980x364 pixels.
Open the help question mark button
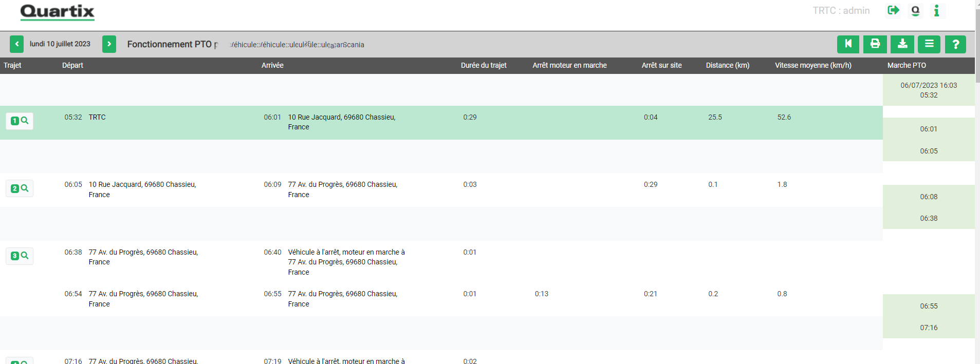point(955,44)
